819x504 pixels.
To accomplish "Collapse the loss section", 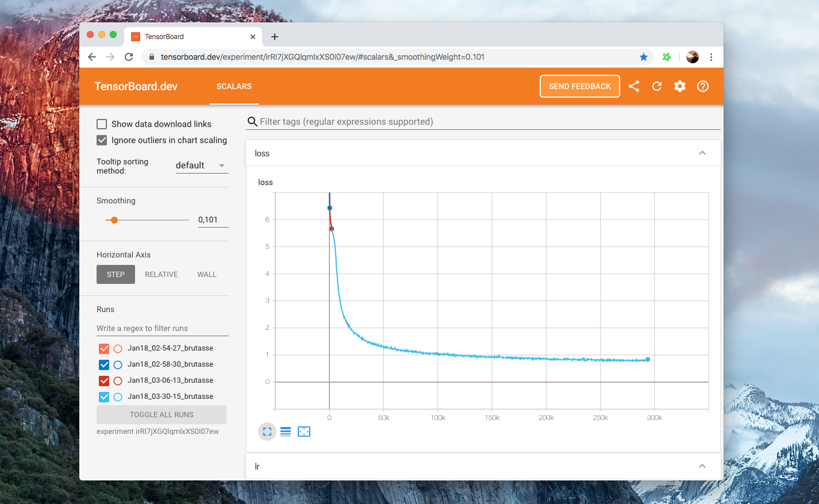I will pos(702,153).
